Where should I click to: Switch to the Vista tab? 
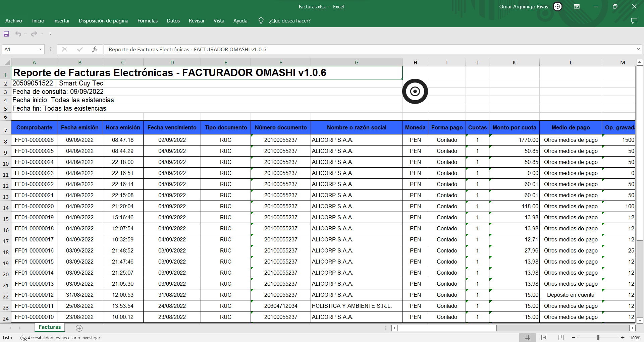pos(219,21)
